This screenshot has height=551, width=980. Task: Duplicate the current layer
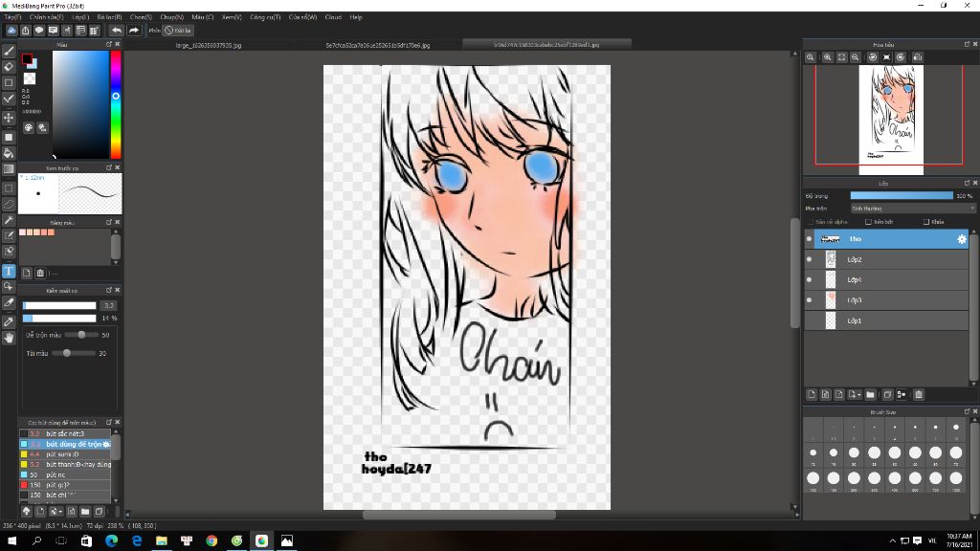[x=887, y=394]
